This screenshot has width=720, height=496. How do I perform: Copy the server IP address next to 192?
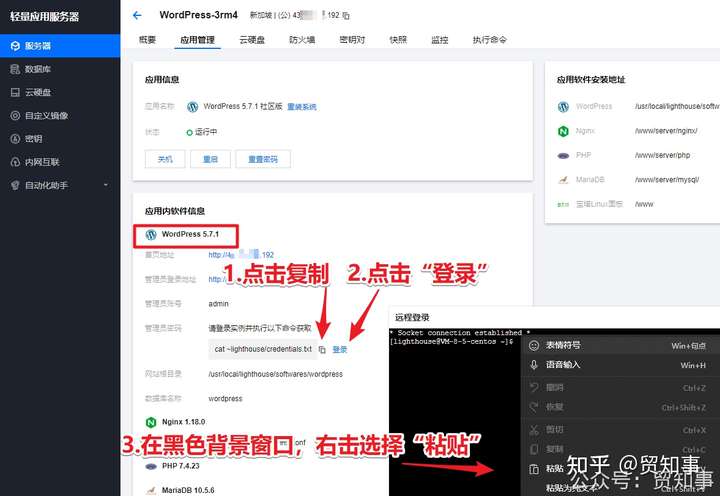pyautogui.click(x=346, y=16)
